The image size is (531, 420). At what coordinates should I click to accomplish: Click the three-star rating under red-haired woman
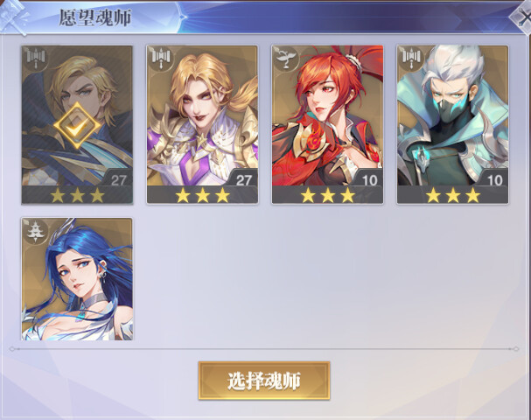click(327, 195)
